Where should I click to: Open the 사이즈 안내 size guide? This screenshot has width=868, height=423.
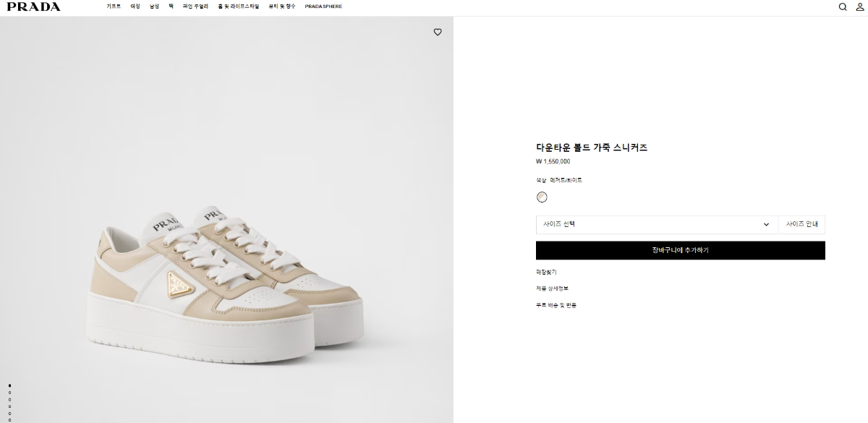(801, 224)
